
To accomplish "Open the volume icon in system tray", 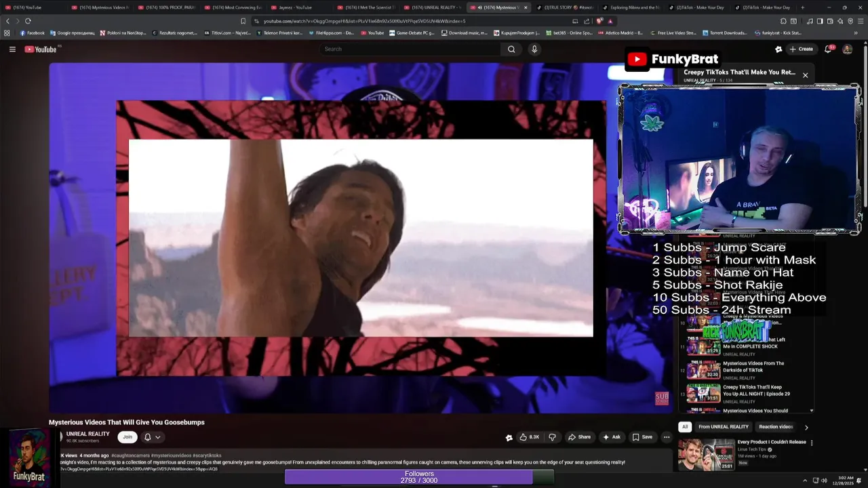I will pos(824,481).
